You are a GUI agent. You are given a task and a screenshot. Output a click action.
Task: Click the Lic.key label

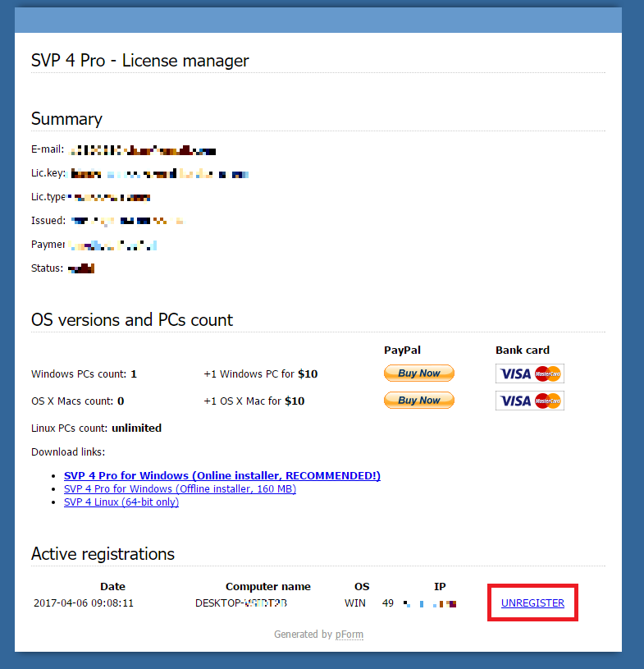click(x=48, y=173)
